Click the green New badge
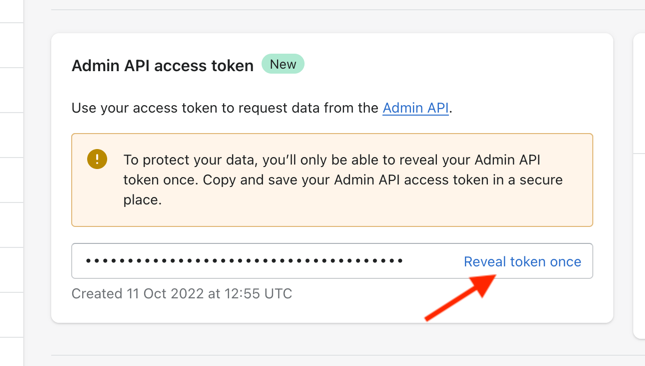 click(x=283, y=64)
